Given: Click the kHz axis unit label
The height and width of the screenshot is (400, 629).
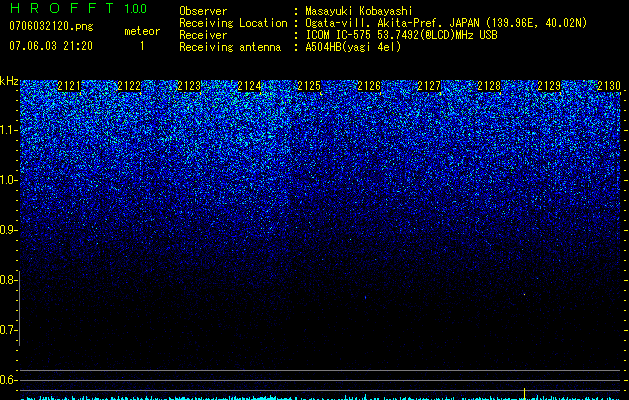Looking at the screenshot, I should coord(9,81).
